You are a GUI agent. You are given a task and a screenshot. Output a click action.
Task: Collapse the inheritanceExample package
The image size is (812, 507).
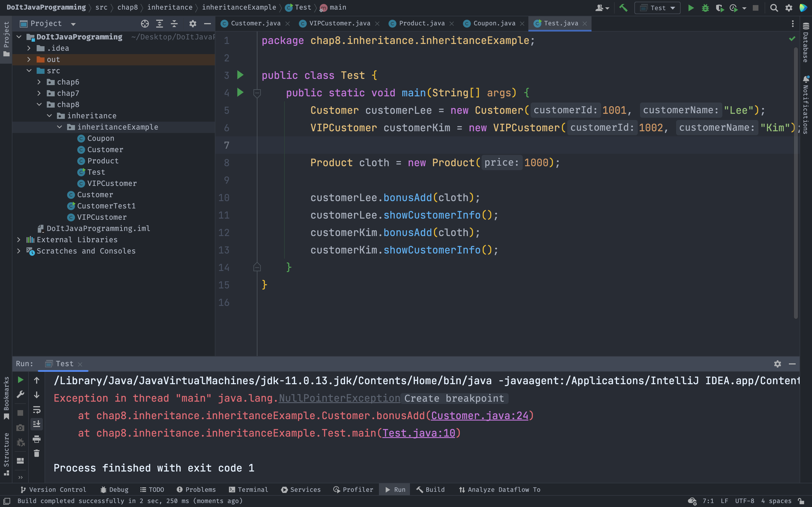pyautogui.click(x=59, y=127)
